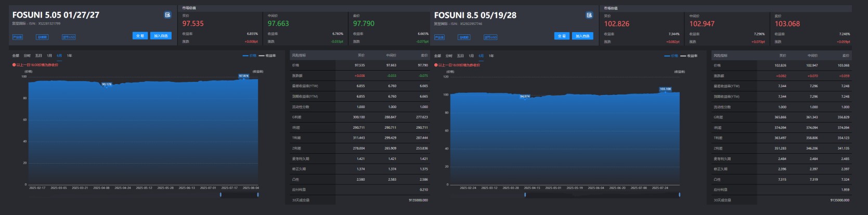
Task: Click mid price 97.663 in market valuation
Action: coord(278,23)
